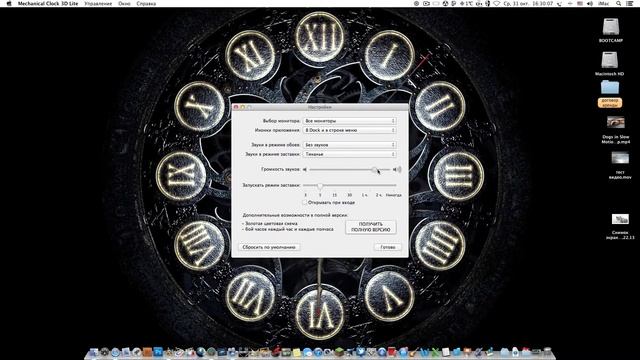
Task: Enable the Открывать при входе checkbox
Action: pos(304,202)
